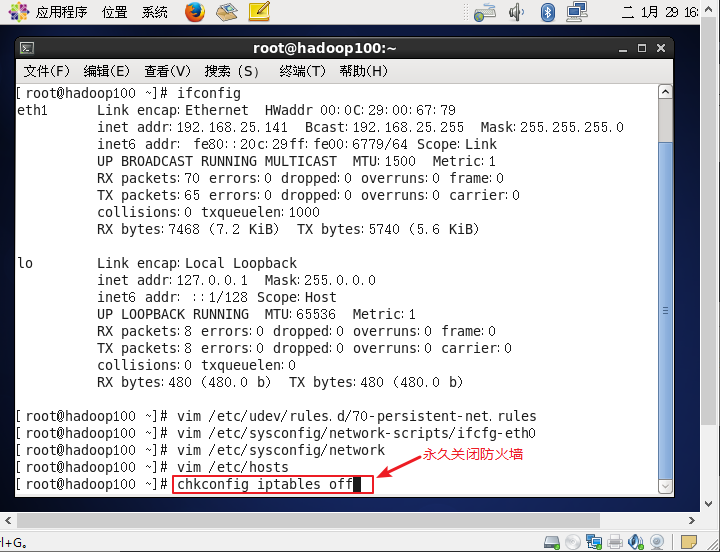
Task: Click the VMware sound card status icon
Action: (x=636, y=542)
